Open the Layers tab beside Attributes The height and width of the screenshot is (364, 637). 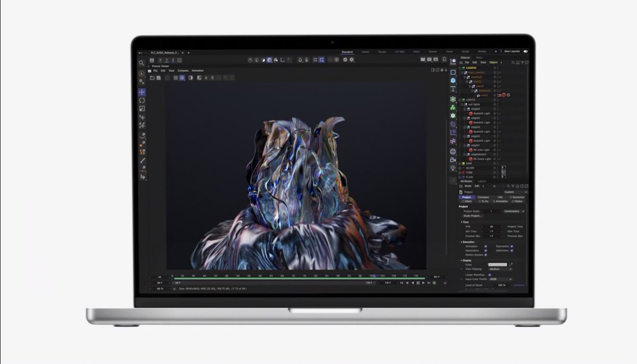481,181
